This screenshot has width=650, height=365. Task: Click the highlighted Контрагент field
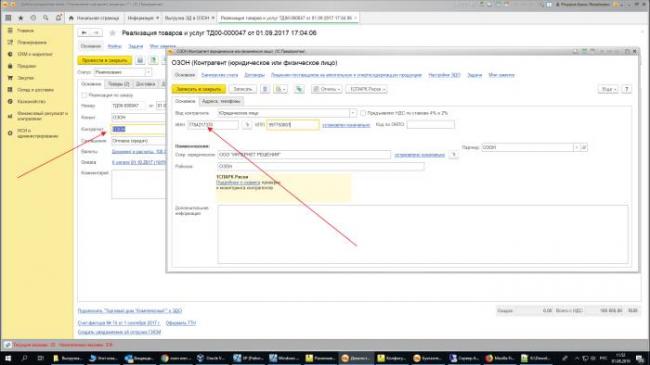[138, 129]
